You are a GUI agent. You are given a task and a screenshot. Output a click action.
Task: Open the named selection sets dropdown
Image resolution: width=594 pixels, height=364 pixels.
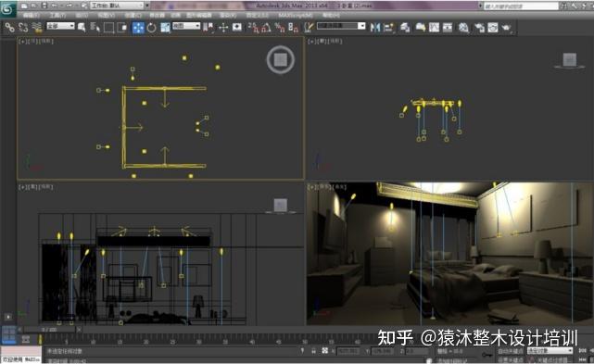(341, 26)
